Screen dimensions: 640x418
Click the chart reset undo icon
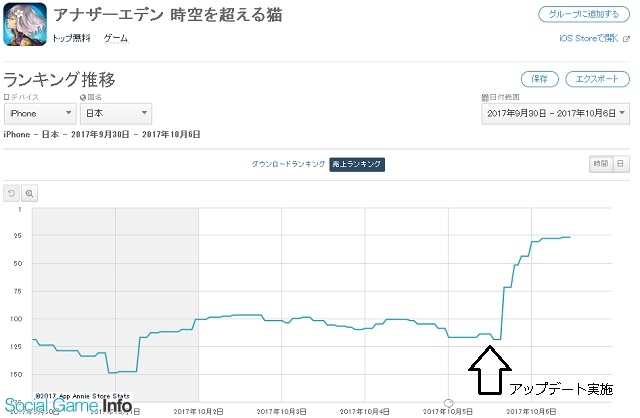[x=12, y=193]
